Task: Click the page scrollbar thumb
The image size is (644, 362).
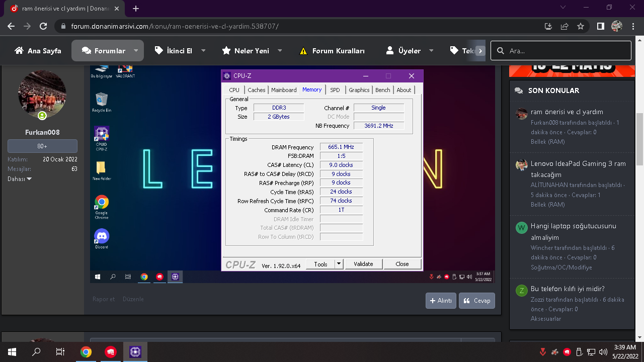Action: pyautogui.click(x=639, y=139)
